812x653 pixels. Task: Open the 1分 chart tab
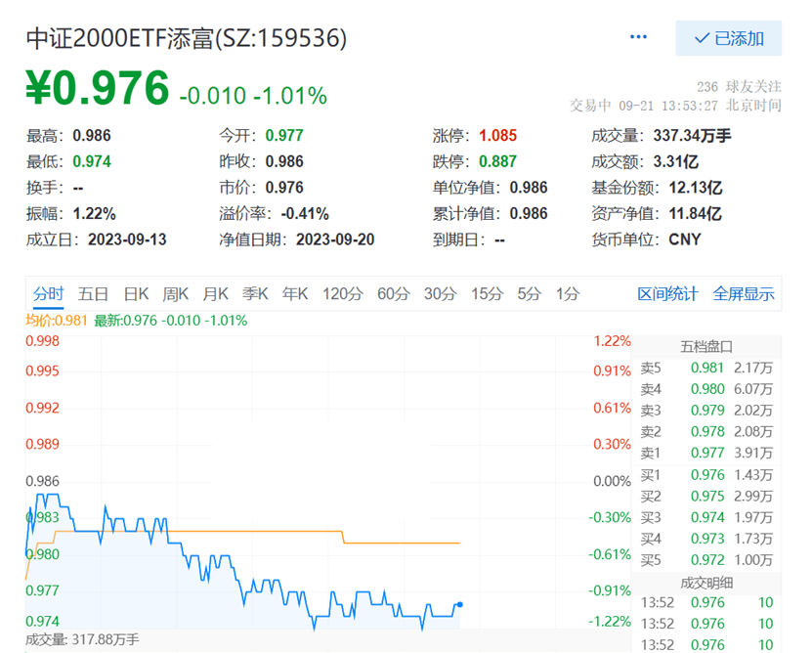point(568,294)
